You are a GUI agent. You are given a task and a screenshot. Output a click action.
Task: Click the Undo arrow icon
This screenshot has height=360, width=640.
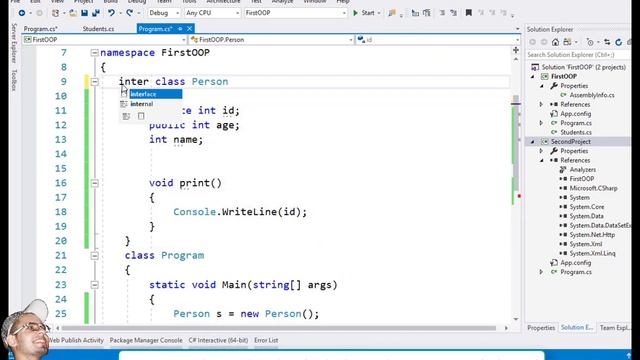point(111,13)
